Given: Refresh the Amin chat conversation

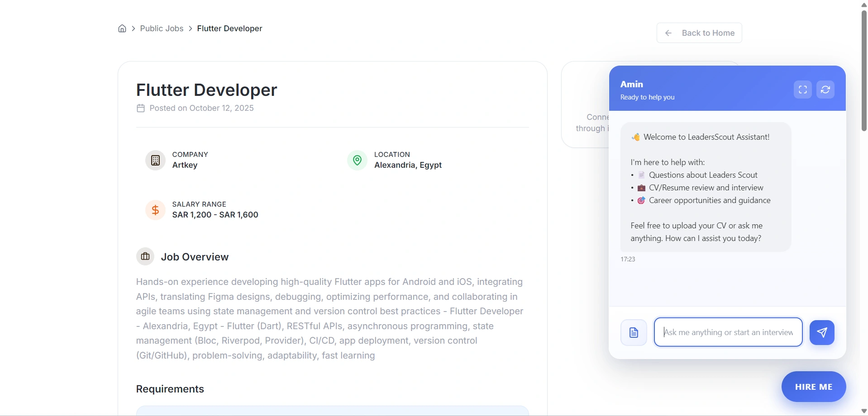Looking at the screenshot, I should [x=825, y=90].
